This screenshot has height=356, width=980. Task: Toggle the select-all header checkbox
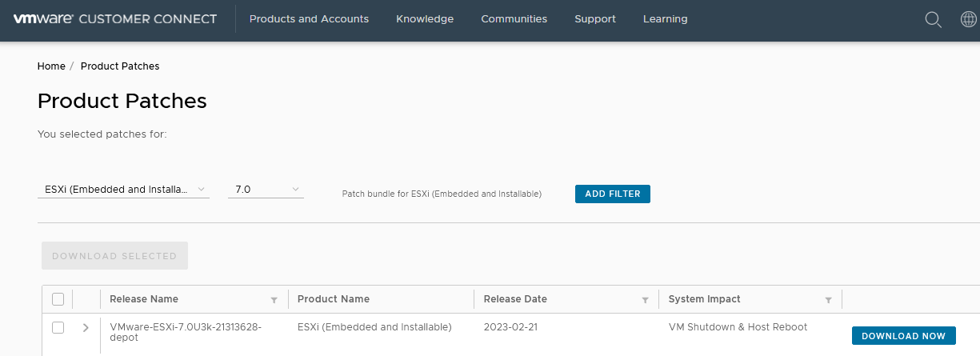[58, 299]
